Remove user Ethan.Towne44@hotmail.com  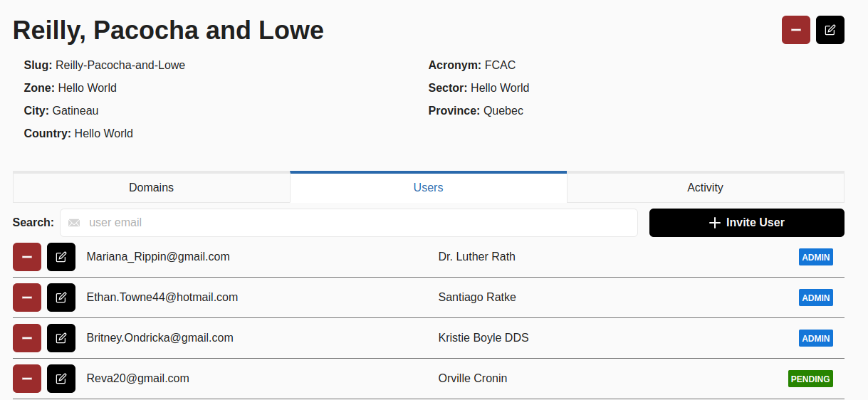pyautogui.click(x=27, y=298)
